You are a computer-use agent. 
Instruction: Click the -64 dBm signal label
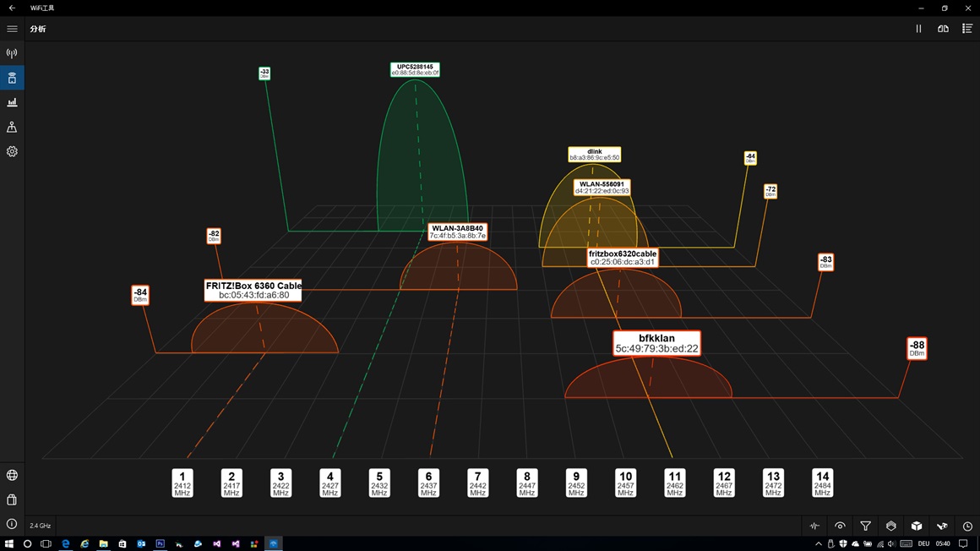(x=750, y=158)
